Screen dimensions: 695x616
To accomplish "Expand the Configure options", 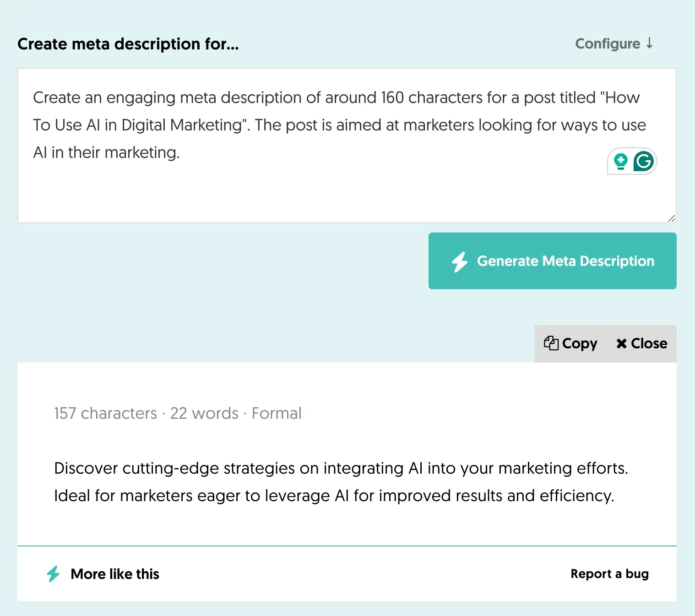I will (608, 44).
